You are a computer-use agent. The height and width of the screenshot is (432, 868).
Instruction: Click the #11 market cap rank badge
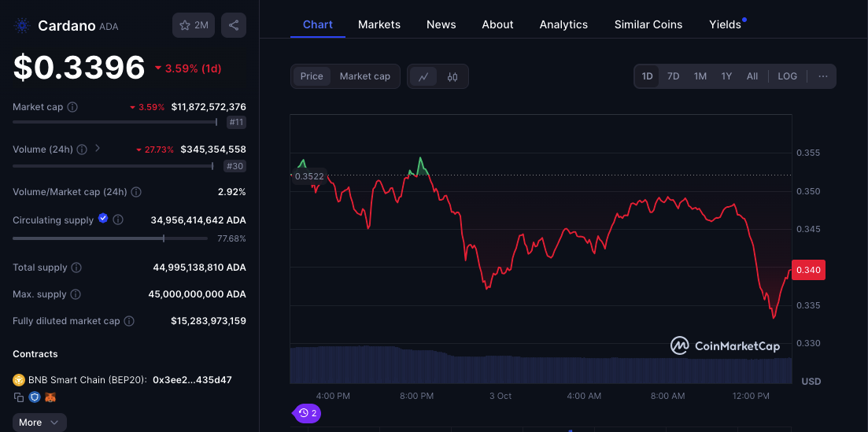tap(236, 123)
